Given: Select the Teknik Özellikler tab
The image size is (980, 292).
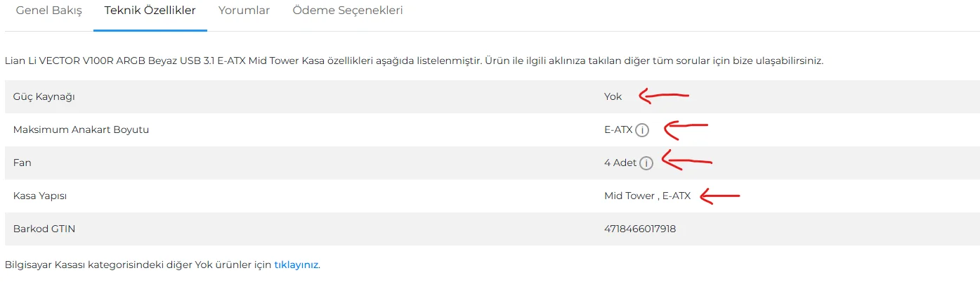Looking at the screenshot, I should coord(150,11).
